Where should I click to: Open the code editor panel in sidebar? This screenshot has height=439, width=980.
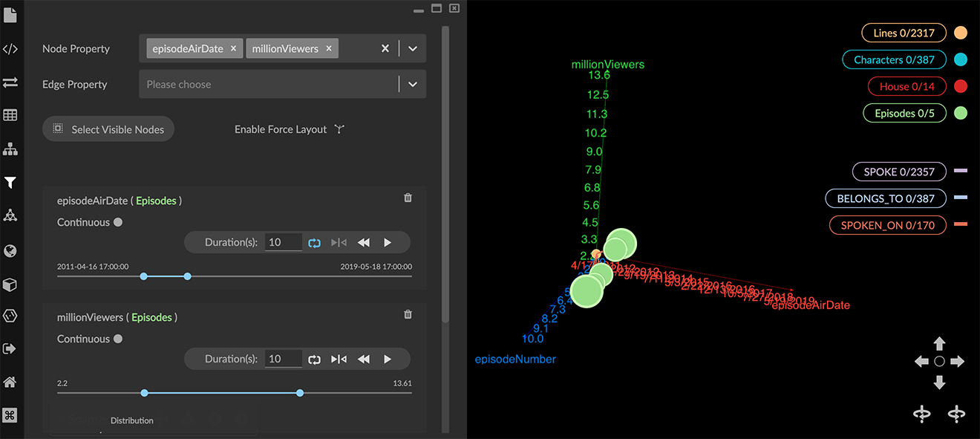(10, 48)
